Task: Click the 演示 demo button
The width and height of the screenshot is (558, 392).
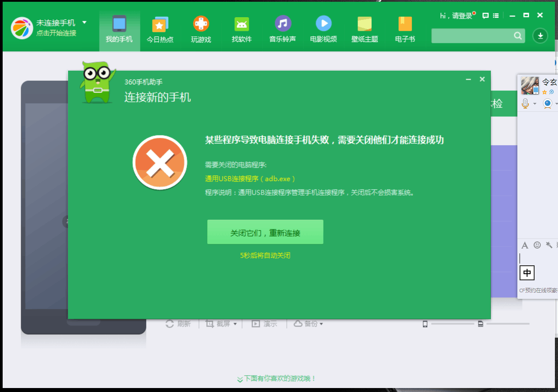Action: point(264,324)
